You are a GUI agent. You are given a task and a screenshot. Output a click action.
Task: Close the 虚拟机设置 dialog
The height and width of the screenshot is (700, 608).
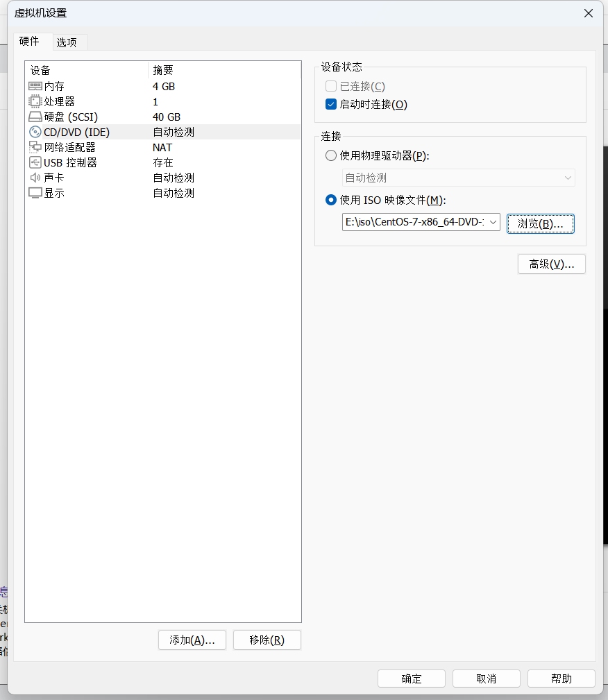[589, 13]
